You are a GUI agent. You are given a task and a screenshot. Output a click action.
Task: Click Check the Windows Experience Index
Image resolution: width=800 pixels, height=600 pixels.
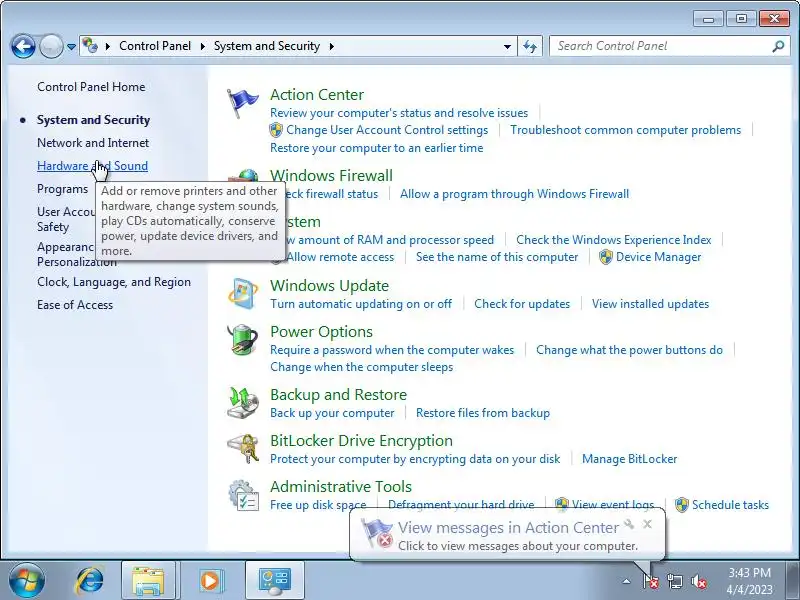pyautogui.click(x=614, y=240)
